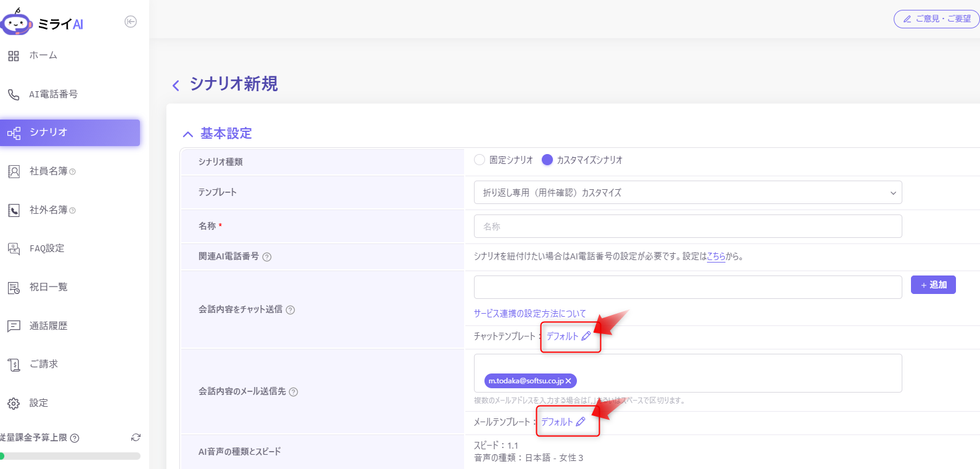
Task: Click the refresh icon beside budget limit
Action: [136, 438]
